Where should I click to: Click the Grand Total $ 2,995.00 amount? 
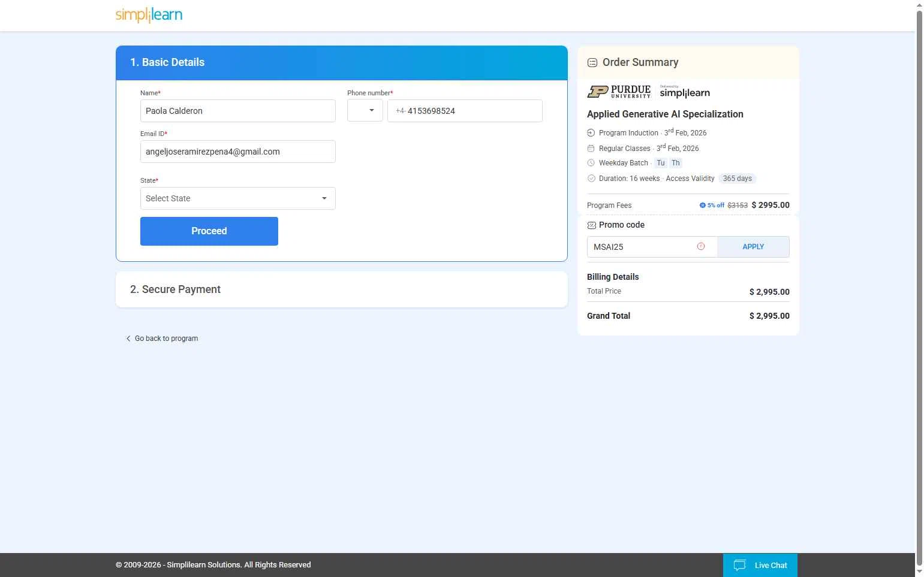click(769, 316)
